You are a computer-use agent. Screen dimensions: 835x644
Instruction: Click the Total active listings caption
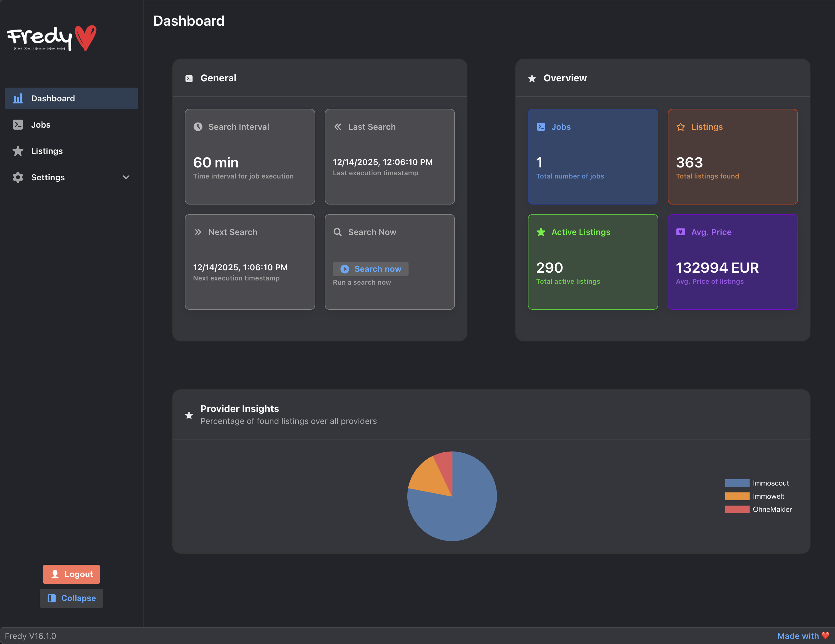[568, 281]
